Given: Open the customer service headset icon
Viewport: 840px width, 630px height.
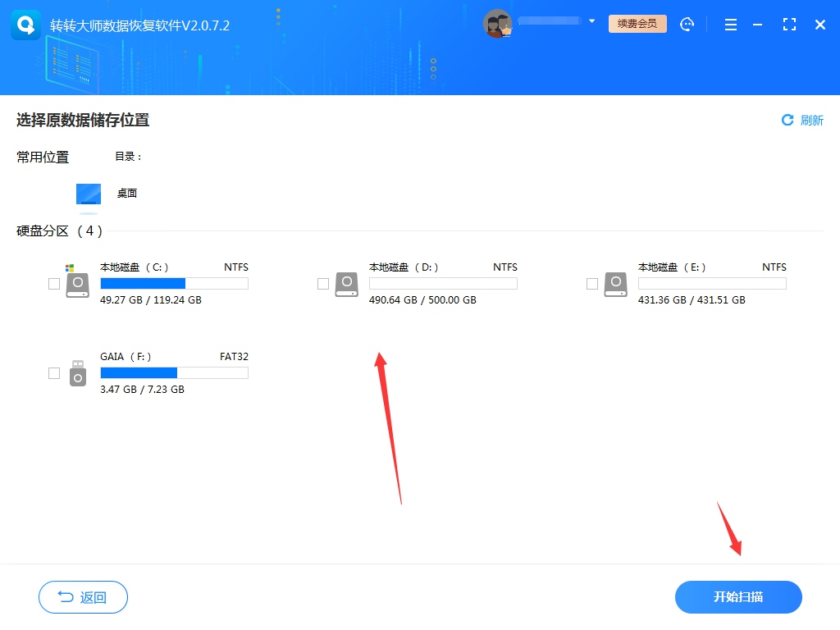Looking at the screenshot, I should (x=687, y=25).
